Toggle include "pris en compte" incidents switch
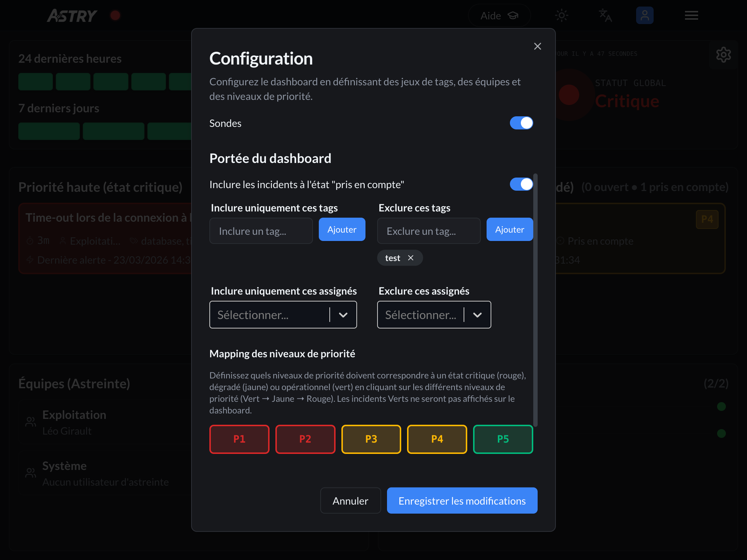 521,184
